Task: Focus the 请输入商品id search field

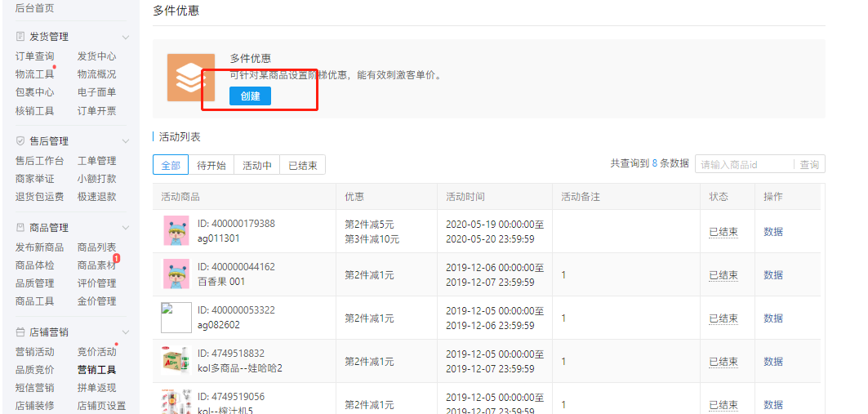Action: 744,164
